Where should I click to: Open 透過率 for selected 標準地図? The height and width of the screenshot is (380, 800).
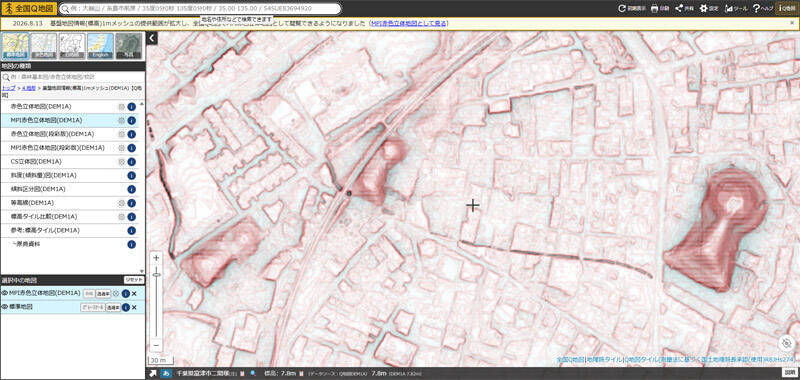tap(113, 307)
